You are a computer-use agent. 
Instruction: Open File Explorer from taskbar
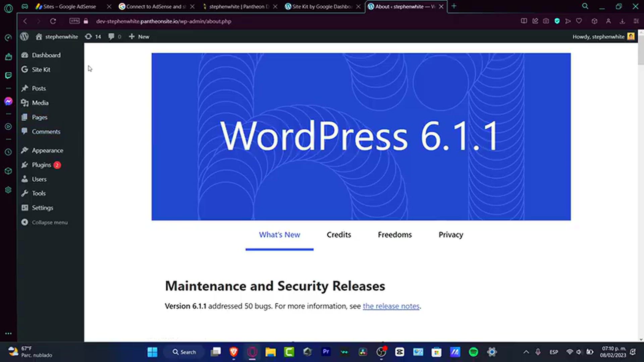point(270,352)
